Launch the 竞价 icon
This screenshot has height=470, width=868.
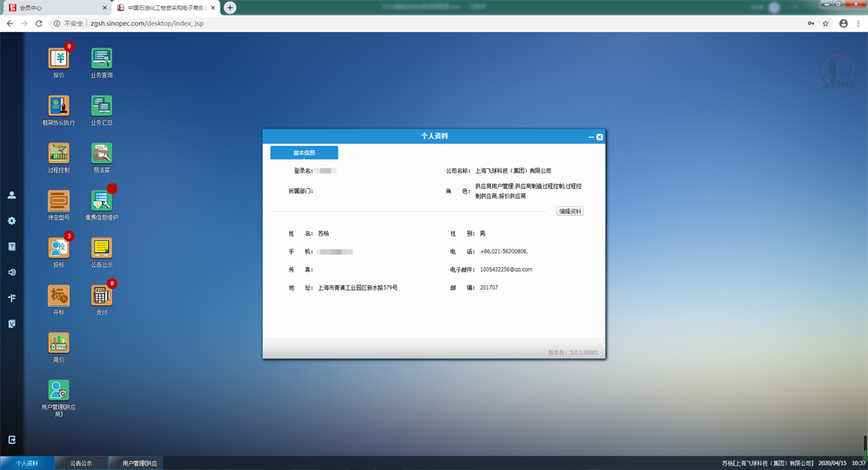click(x=58, y=343)
